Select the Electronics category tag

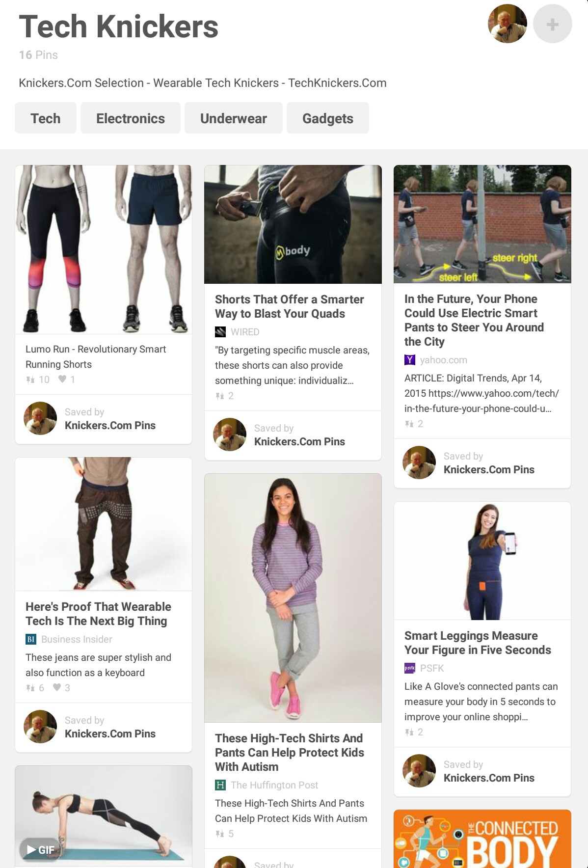tap(131, 118)
